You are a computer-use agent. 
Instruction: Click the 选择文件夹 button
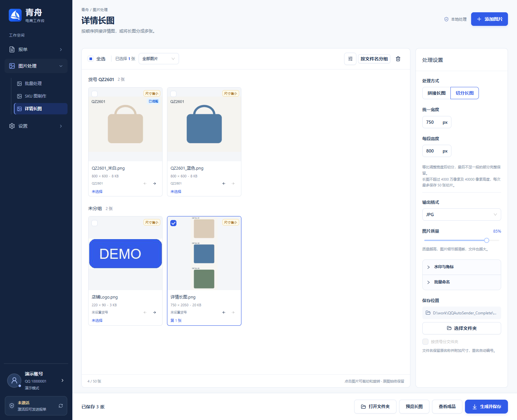click(x=461, y=328)
